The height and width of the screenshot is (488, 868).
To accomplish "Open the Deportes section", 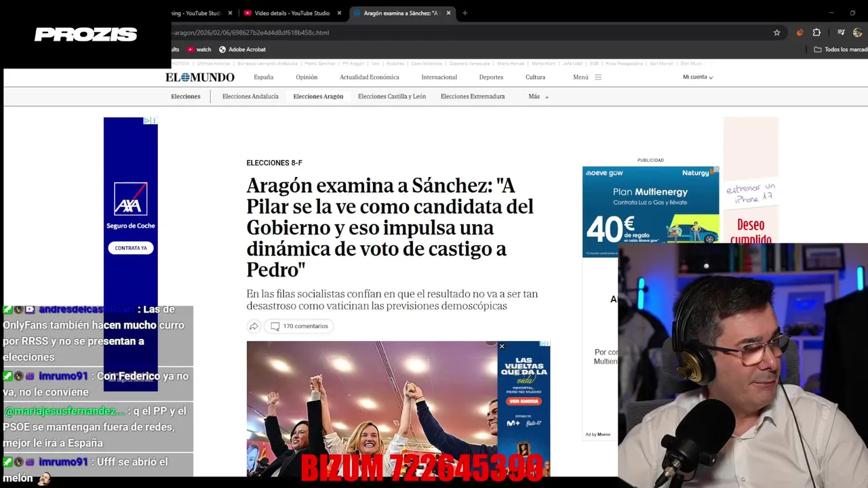I will pos(491,77).
